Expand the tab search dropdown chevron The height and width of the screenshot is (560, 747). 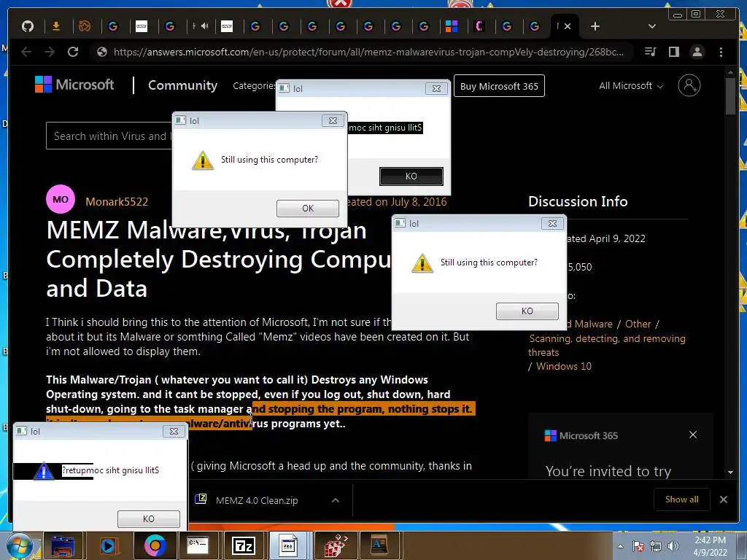652,26
